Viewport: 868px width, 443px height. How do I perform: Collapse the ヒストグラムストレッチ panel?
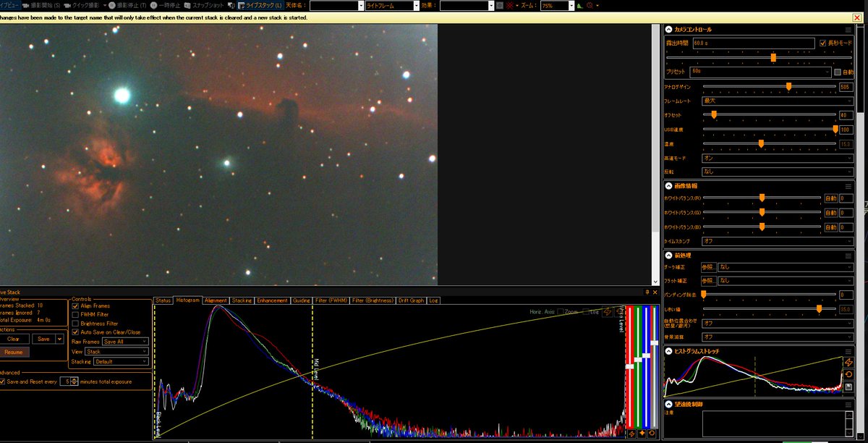tap(669, 351)
